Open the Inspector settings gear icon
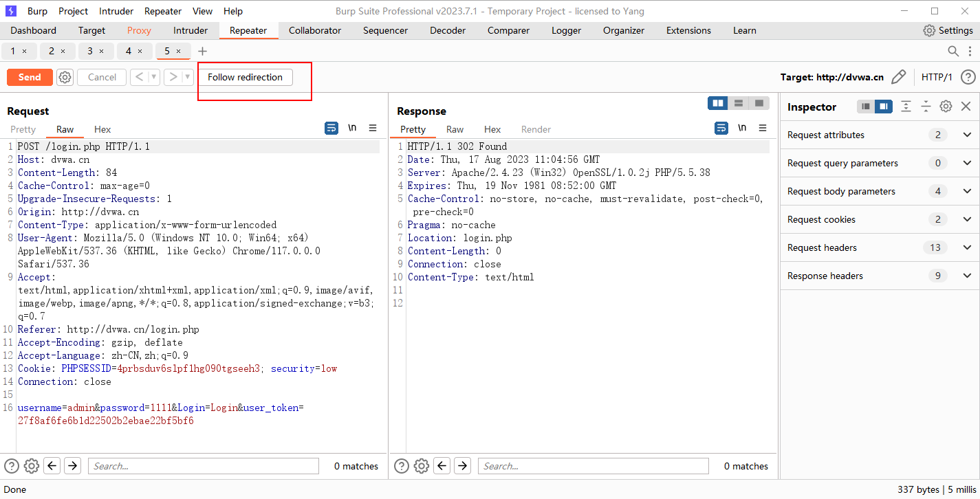980x499 pixels. coord(946,107)
